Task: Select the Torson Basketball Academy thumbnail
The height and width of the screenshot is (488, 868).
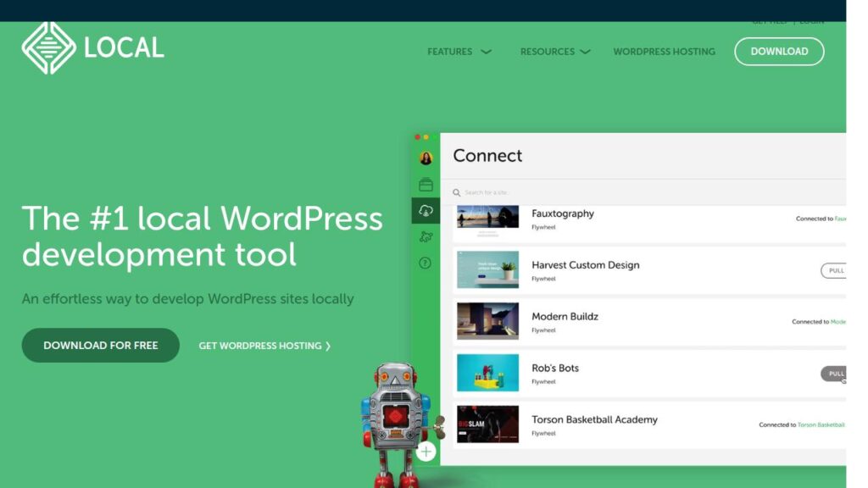Action: (x=487, y=424)
